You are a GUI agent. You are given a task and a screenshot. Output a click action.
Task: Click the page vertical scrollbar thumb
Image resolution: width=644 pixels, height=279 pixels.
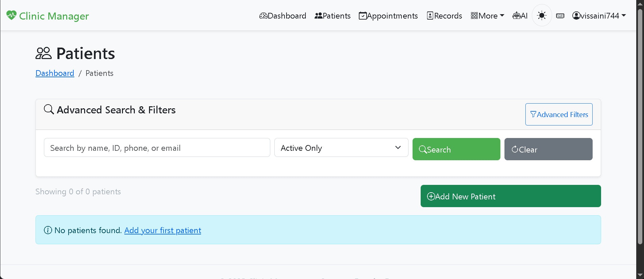click(x=640, y=127)
